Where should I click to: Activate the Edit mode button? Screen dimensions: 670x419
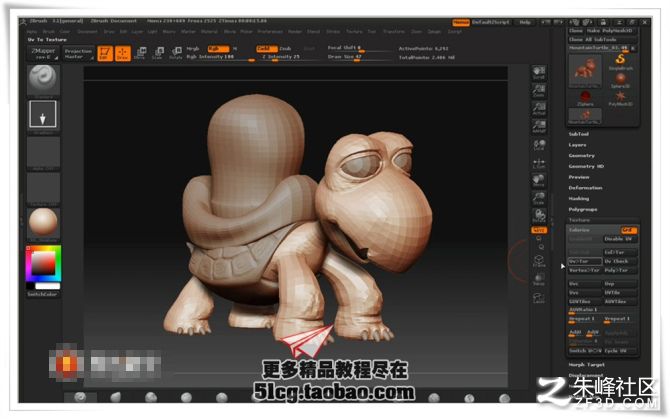point(105,53)
